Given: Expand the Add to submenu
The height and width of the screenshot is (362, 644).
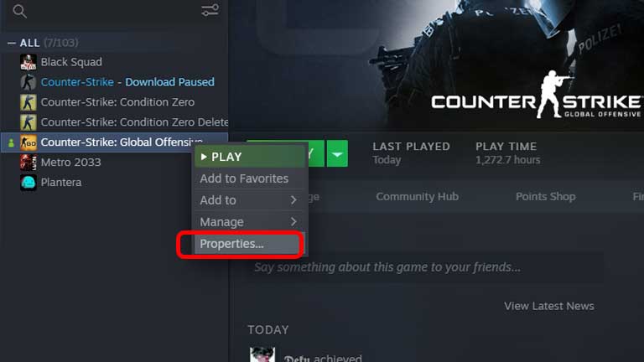Looking at the screenshot, I should 250,200.
